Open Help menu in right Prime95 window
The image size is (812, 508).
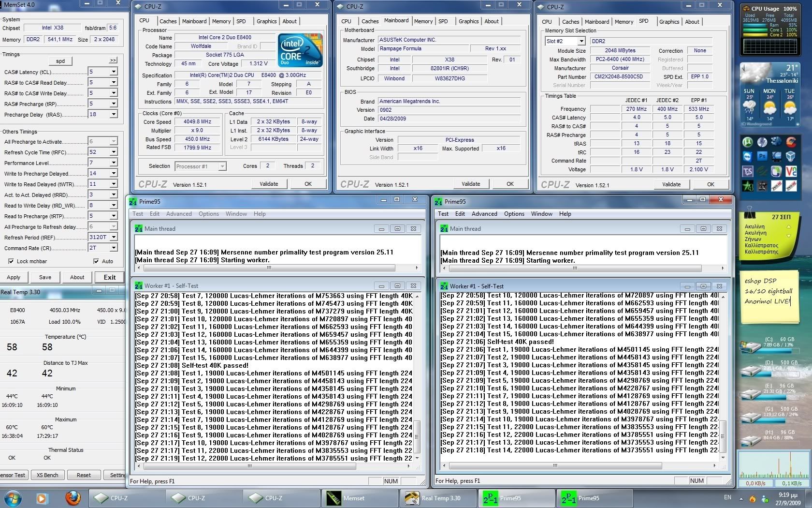565,214
